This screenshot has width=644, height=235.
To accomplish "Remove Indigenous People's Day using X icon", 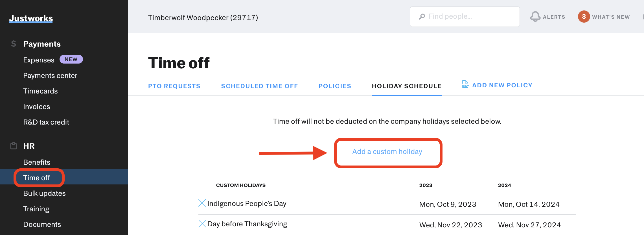I will tap(202, 203).
